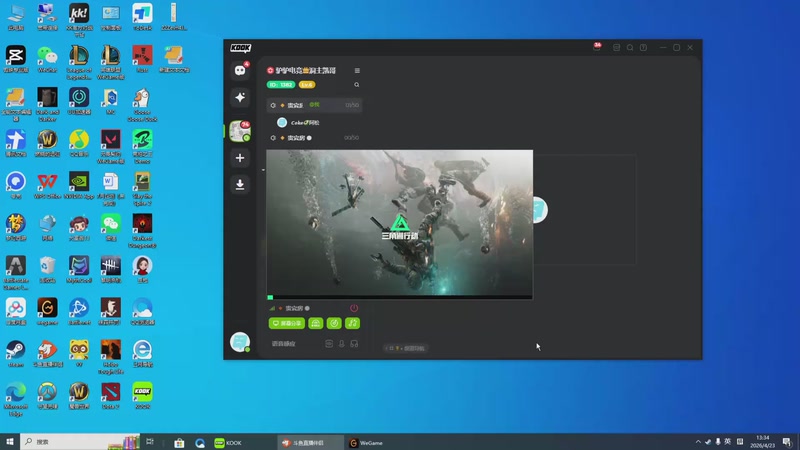Viewport: 800px width, 450px height.
Task: Open the Windows Start menu
Action: point(10,442)
